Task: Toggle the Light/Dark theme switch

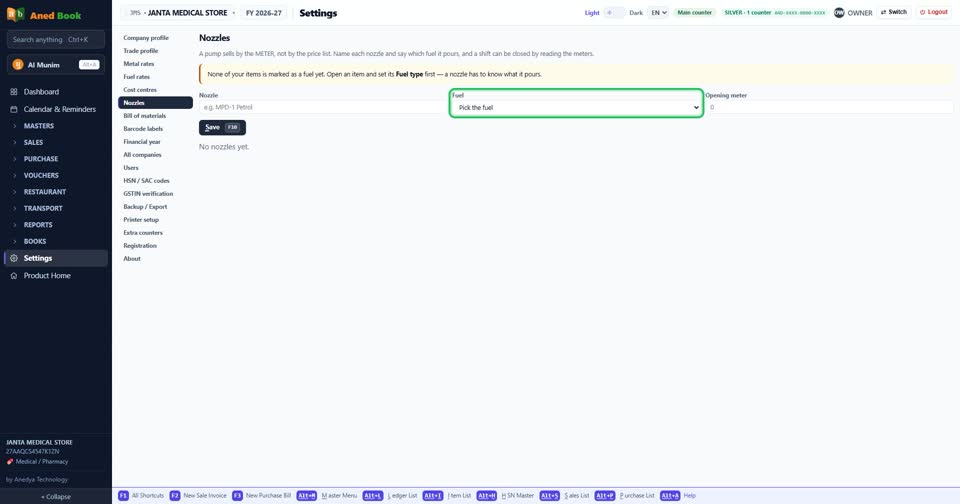Action: pyautogui.click(x=614, y=12)
